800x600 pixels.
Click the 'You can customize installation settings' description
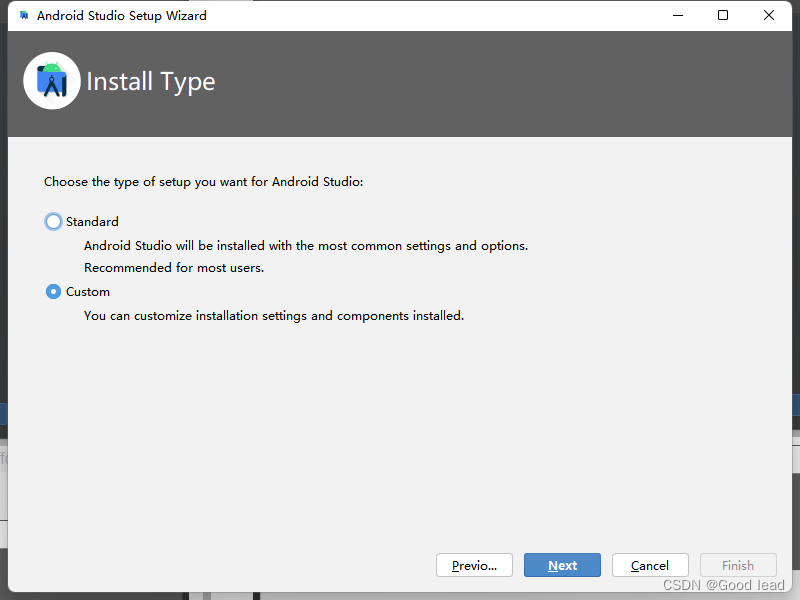pos(274,316)
